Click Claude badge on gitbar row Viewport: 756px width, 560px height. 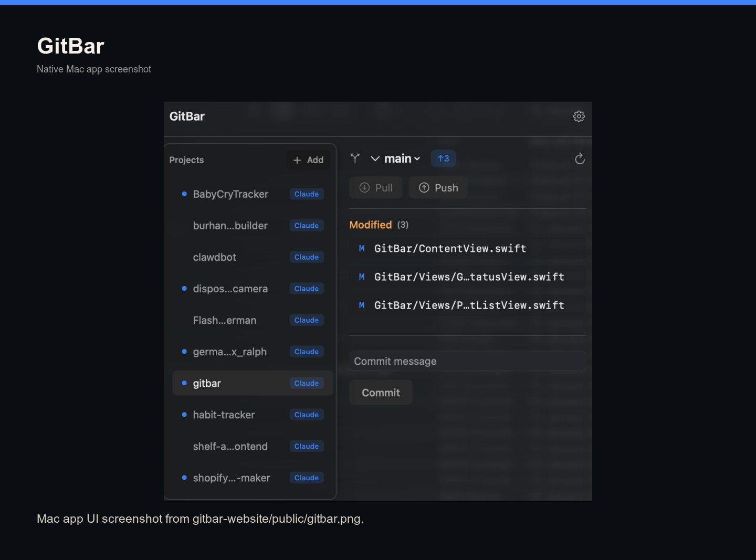(x=307, y=383)
